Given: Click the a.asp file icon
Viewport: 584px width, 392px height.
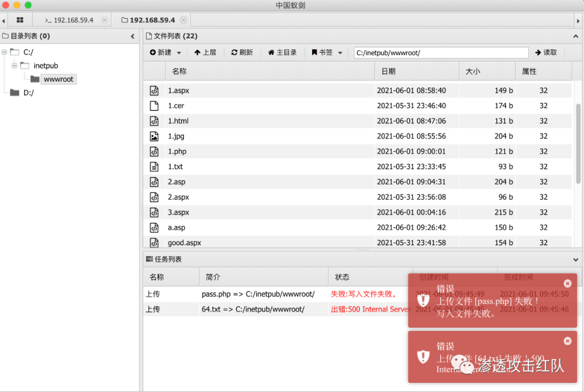Looking at the screenshot, I should point(154,228).
